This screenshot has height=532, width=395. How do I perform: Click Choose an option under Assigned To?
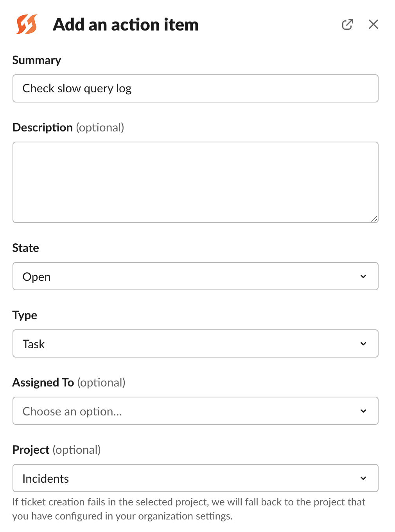click(x=72, y=411)
